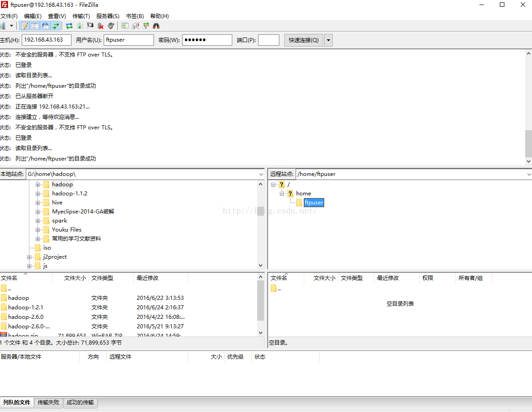Toggle remote directory tree display
532x412 pixels.
point(45,26)
